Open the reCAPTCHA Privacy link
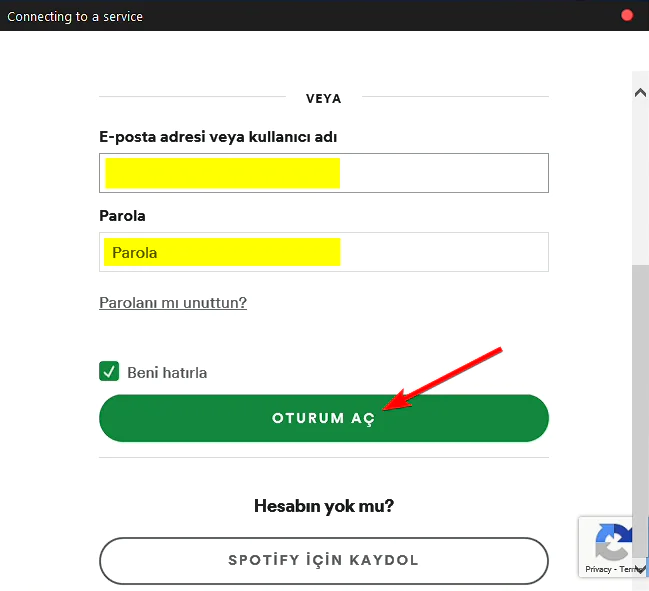This screenshot has width=649, height=591. point(598,569)
